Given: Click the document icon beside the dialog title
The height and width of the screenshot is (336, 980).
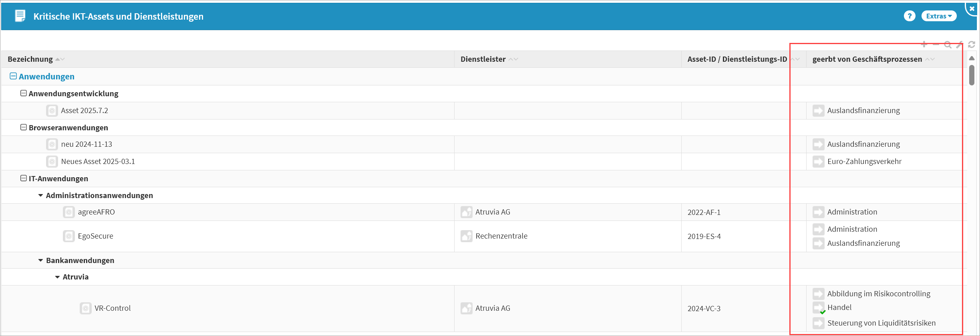Looking at the screenshot, I should point(20,16).
